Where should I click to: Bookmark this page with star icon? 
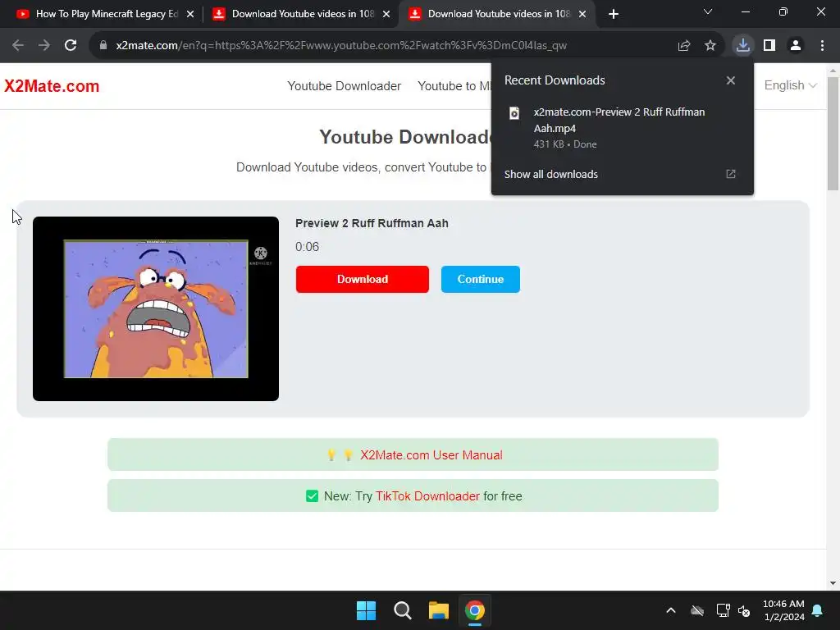[710, 46]
